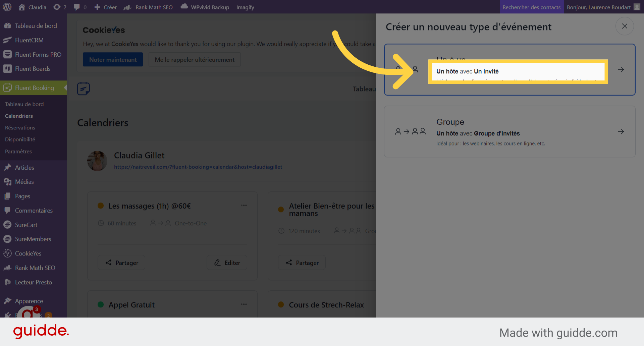Click Me le rappeler ultérieurement button
Image resolution: width=644 pixels, height=346 pixels.
pos(195,59)
